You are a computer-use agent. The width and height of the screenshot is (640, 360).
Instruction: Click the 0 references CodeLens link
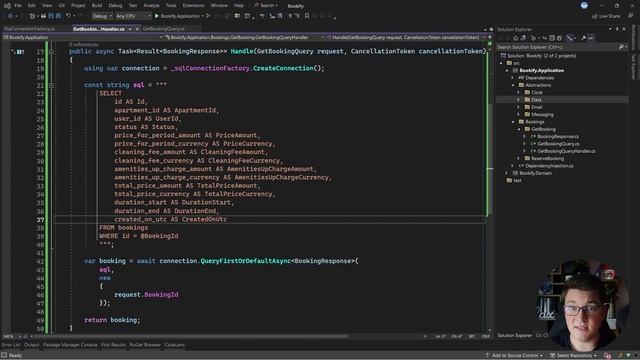pos(84,44)
